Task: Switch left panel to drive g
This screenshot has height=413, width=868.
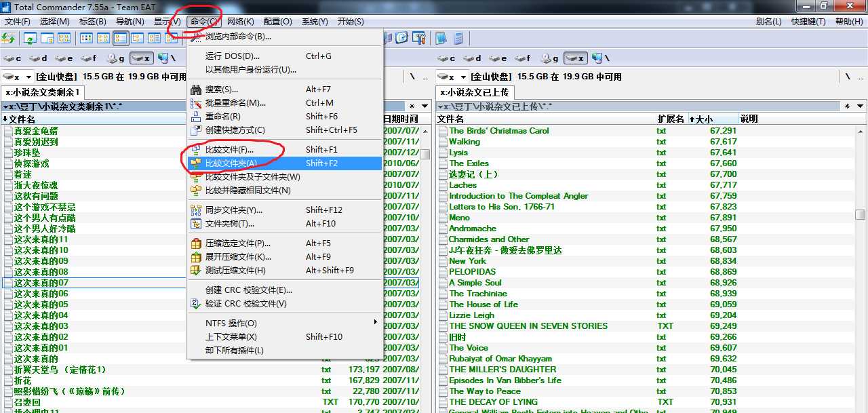Action: tap(115, 58)
